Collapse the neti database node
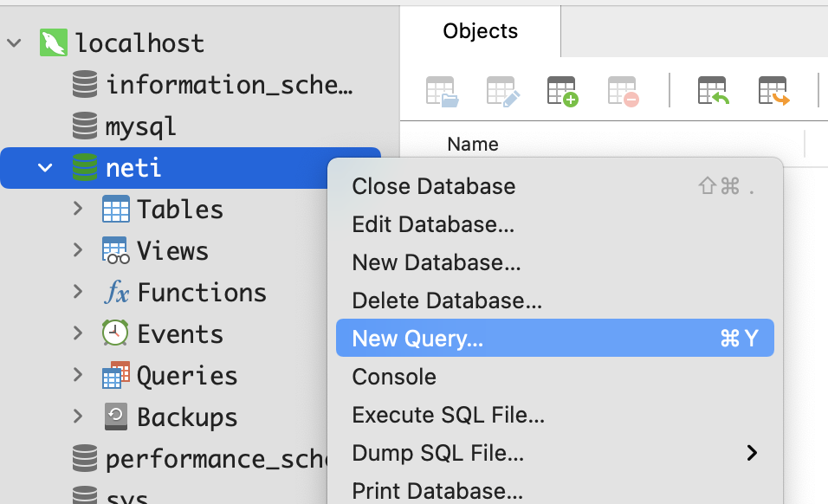 (45, 167)
